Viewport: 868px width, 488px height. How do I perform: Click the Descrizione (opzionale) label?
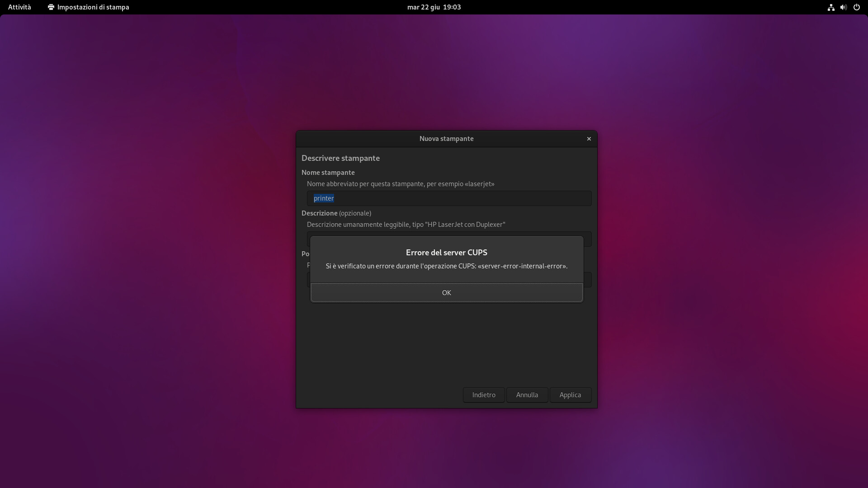tap(336, 213)
